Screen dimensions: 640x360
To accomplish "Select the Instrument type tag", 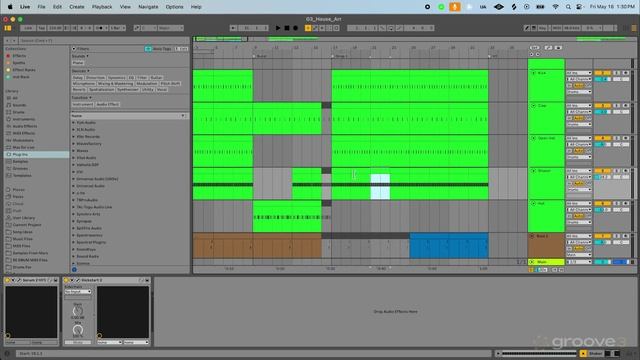I will pyautogui.click(x=83, y=104).
